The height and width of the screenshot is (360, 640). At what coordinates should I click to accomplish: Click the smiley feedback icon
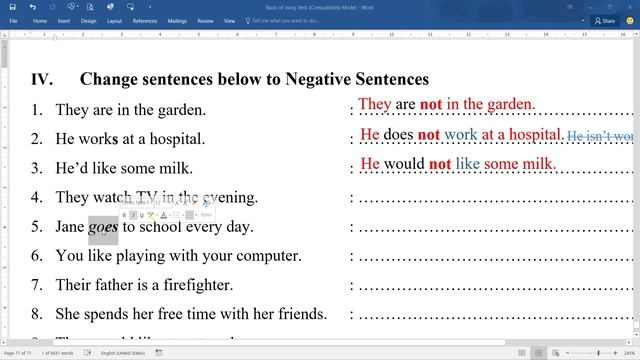point(630,21)
